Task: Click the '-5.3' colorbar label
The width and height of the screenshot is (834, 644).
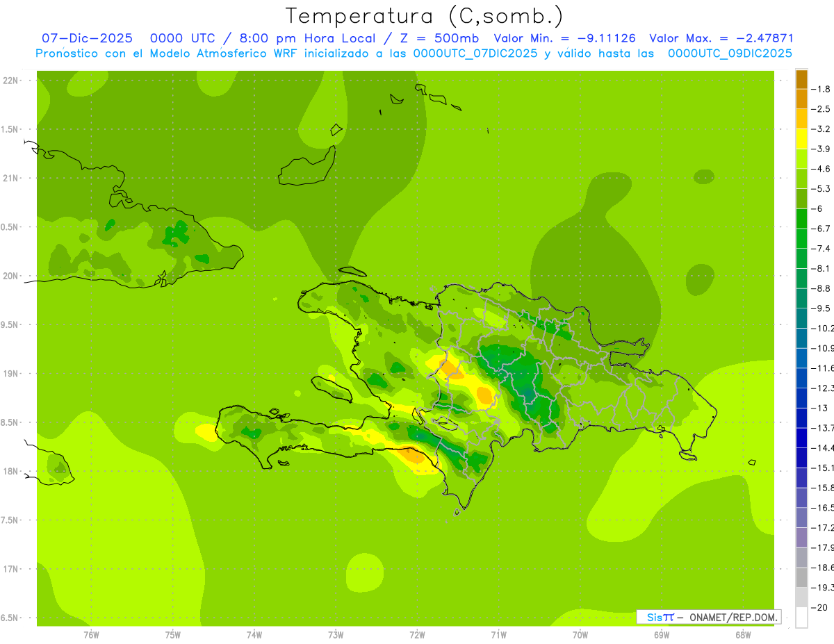Action: pyautogui.click(x=822, y=189)
